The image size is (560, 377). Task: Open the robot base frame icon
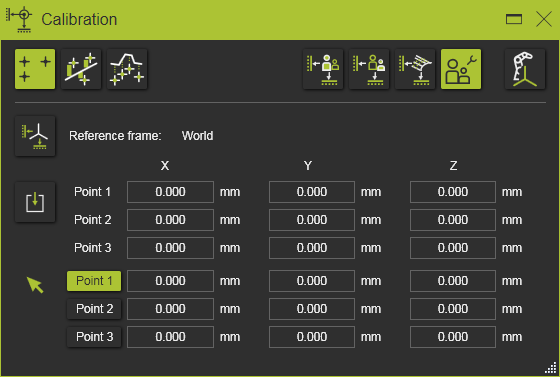tap(525, 69)
